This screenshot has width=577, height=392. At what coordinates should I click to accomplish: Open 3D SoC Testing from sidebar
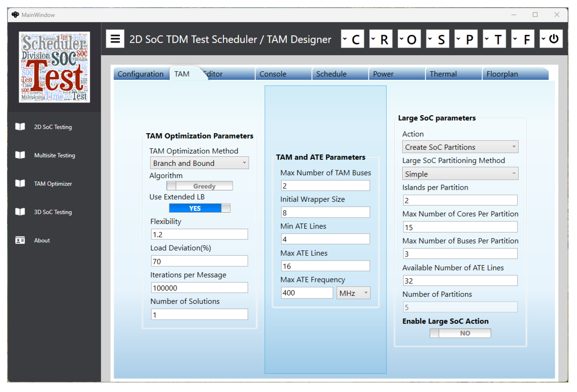coord(53,212)
